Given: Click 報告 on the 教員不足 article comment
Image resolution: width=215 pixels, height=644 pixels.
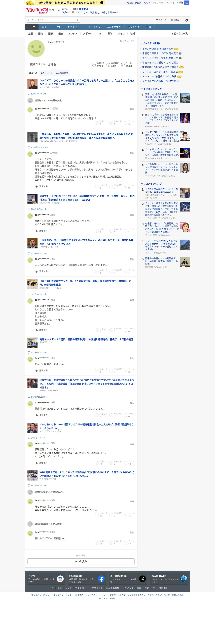Looking at the screenshot, I should (132, 153).
